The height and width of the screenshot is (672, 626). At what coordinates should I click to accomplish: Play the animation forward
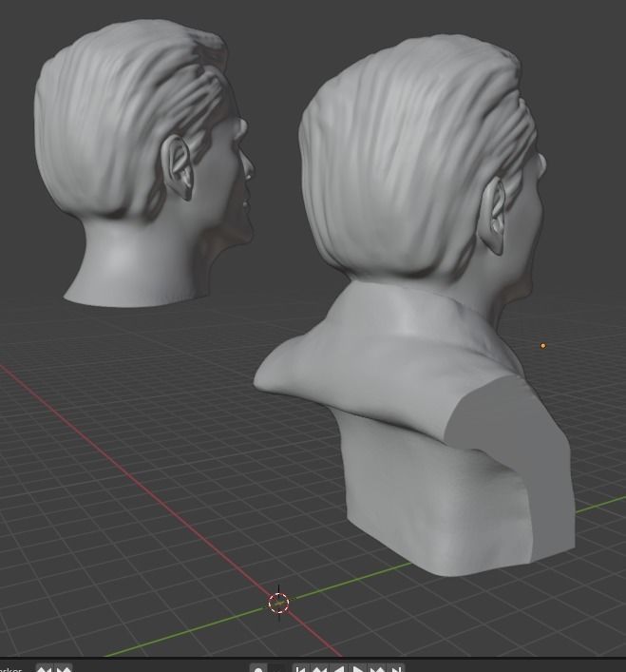[357, 667]
